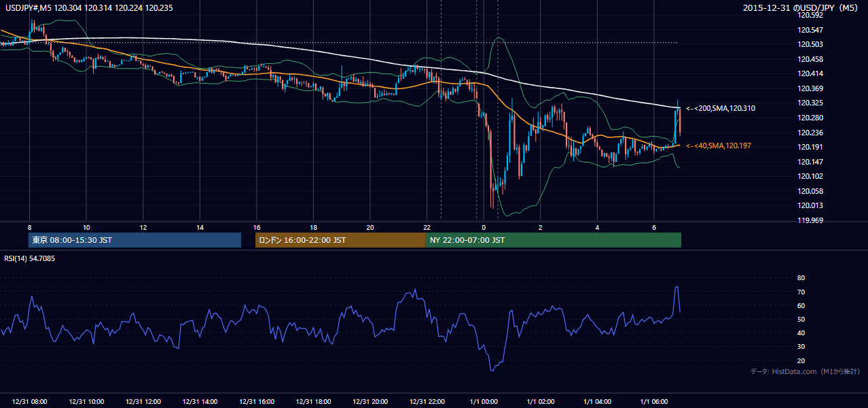Click the 12/31 20:00 time axis label
This screenshot has width=868, height=408.
[x=370, y=402]
